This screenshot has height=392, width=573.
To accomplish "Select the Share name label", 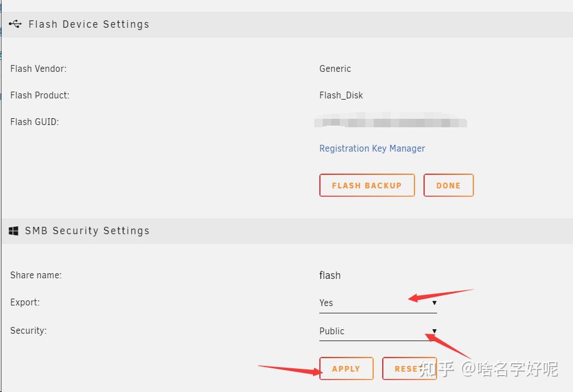I will tap(36, 275).
